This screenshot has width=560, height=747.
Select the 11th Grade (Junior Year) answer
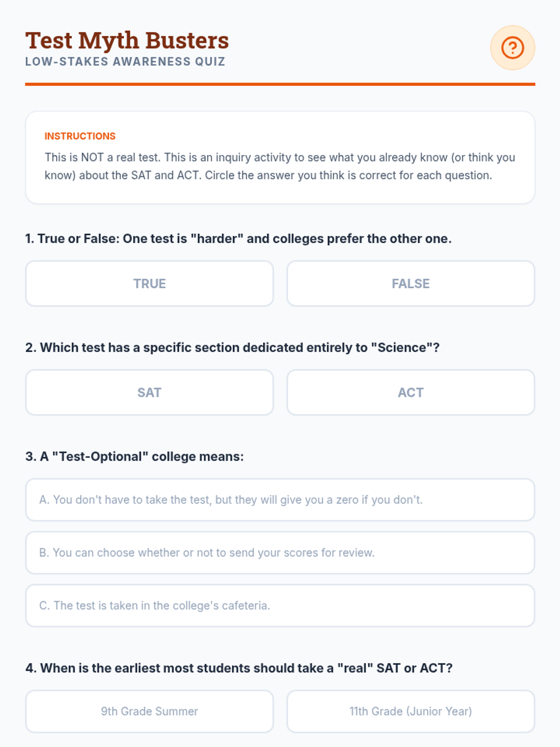tap(411, 711)
